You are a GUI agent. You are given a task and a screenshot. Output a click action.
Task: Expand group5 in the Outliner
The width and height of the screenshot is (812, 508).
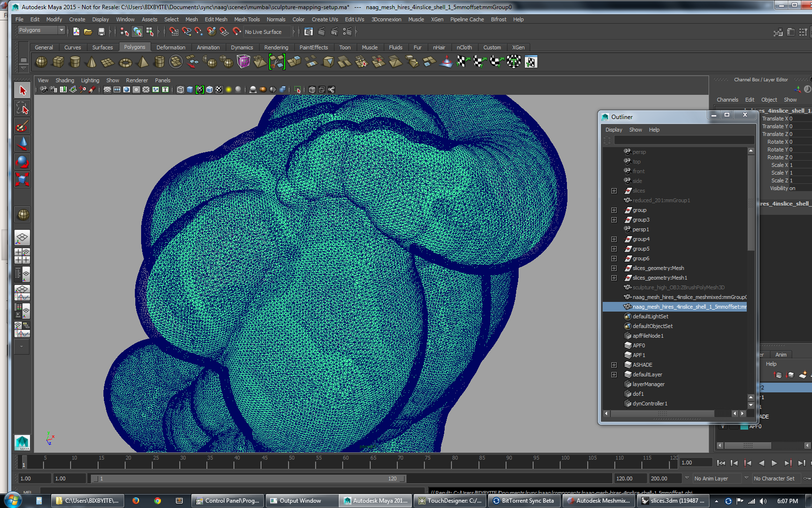coord(614,249)
